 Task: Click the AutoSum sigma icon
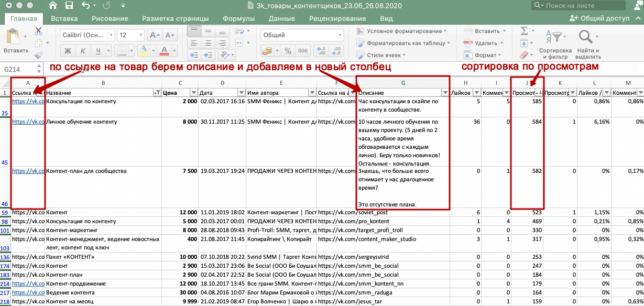[524, 31]
